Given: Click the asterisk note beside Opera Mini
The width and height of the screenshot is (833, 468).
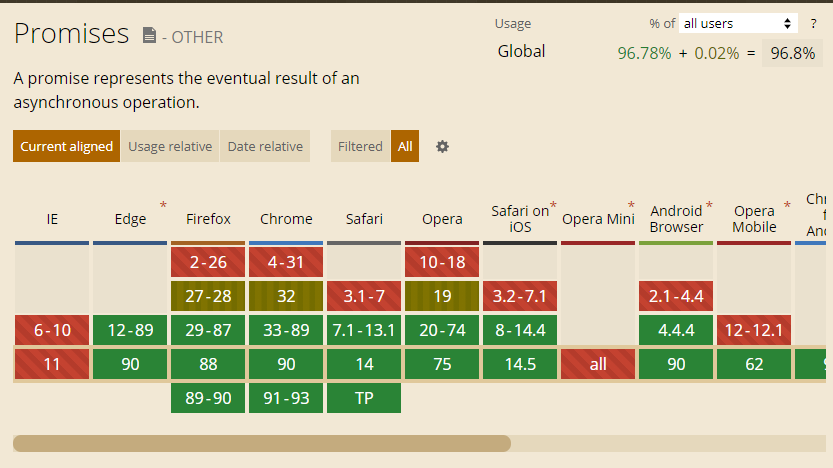Looking at the screenshot, I should click(631, 205).
